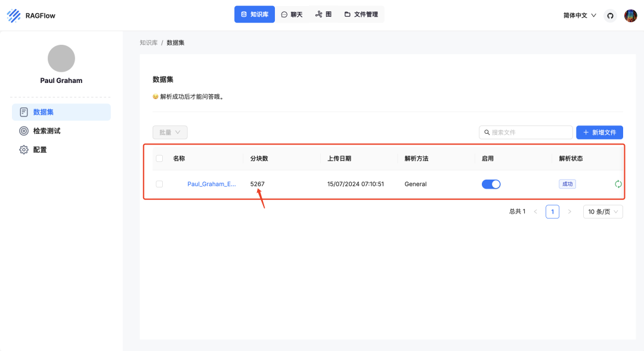Screen dimensions: 644x351
Task: Disable the 启用 switch for Paul_Graham file
Action: (x=491, y=184)
